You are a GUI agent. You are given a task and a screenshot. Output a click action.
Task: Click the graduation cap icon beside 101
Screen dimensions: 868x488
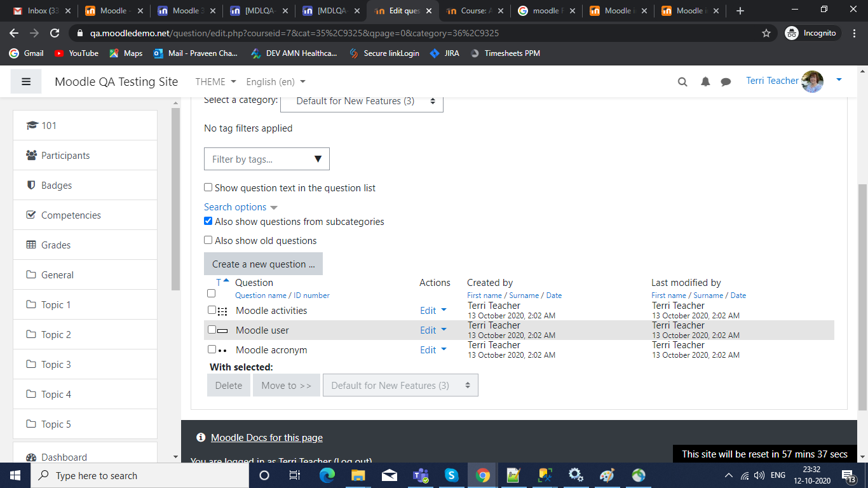[x=32, y=126]
